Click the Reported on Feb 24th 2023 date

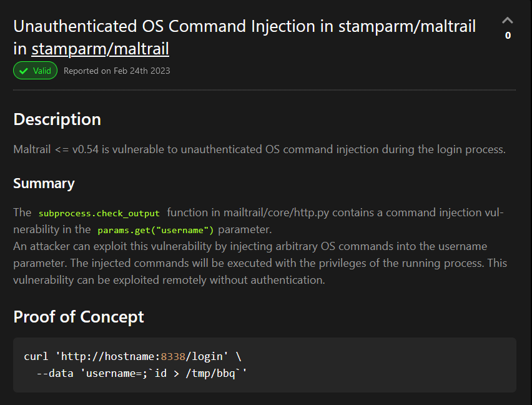(117, 71)
